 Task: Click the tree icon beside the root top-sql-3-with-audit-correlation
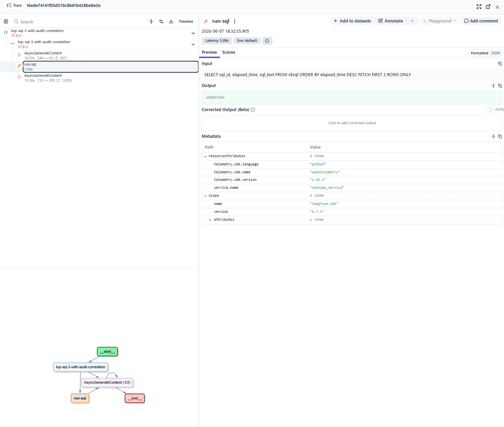point(6,32)
